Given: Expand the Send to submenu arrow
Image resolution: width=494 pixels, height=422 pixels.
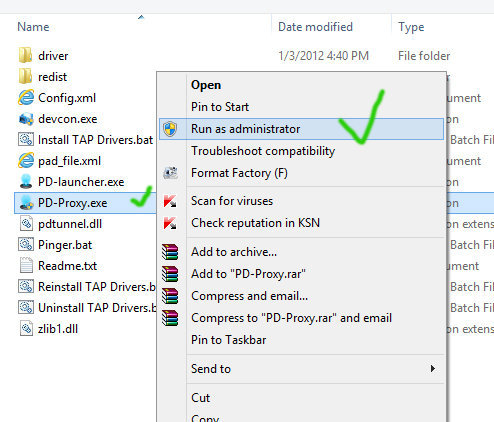Looking at the screenshot, I should coord(433,369).
